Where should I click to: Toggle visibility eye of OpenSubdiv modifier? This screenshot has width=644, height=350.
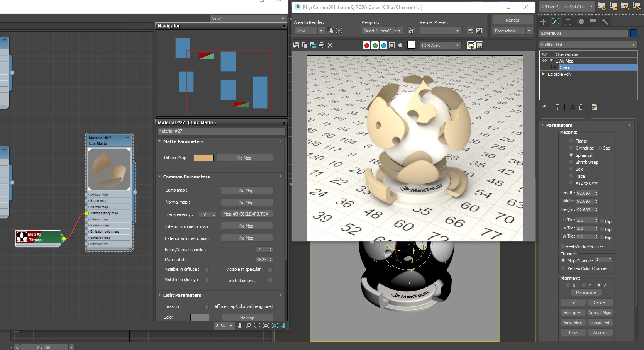click(x=544, y=54)
